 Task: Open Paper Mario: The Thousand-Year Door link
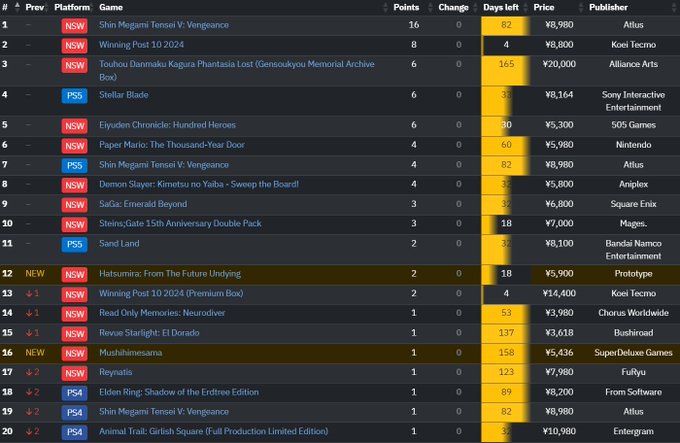[172, 145]
